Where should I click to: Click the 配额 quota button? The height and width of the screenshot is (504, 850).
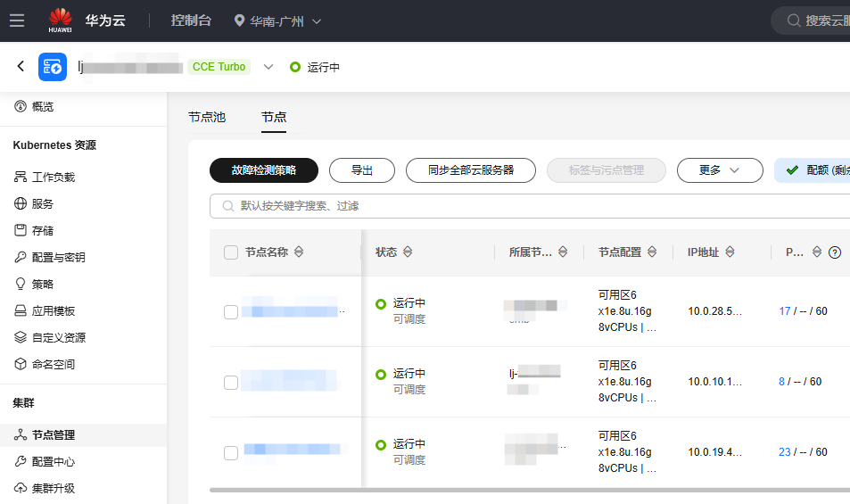(x=812, y=170)
